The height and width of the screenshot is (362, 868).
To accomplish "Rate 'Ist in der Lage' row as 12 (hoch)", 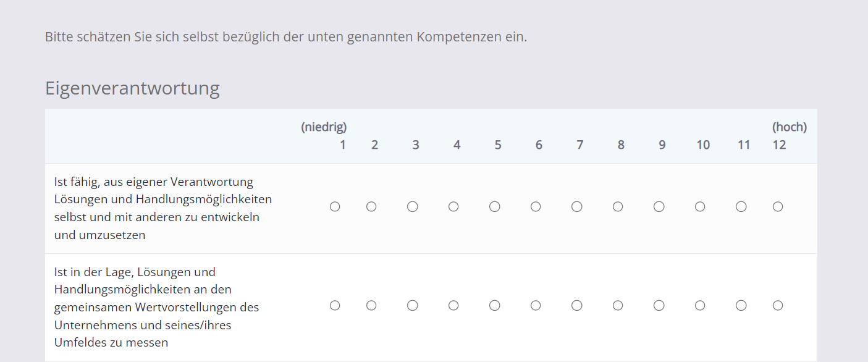I will 778,305.
